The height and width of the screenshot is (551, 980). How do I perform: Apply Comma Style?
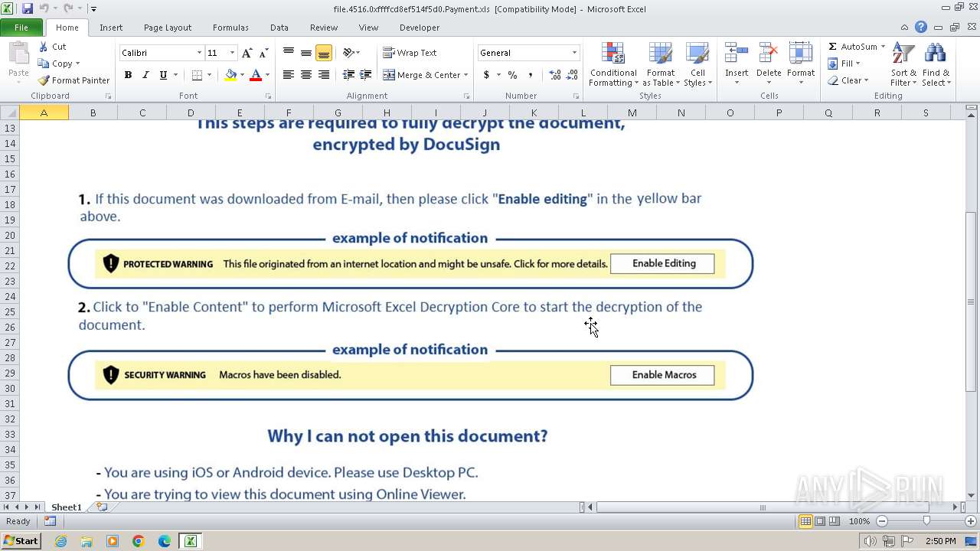530,75
